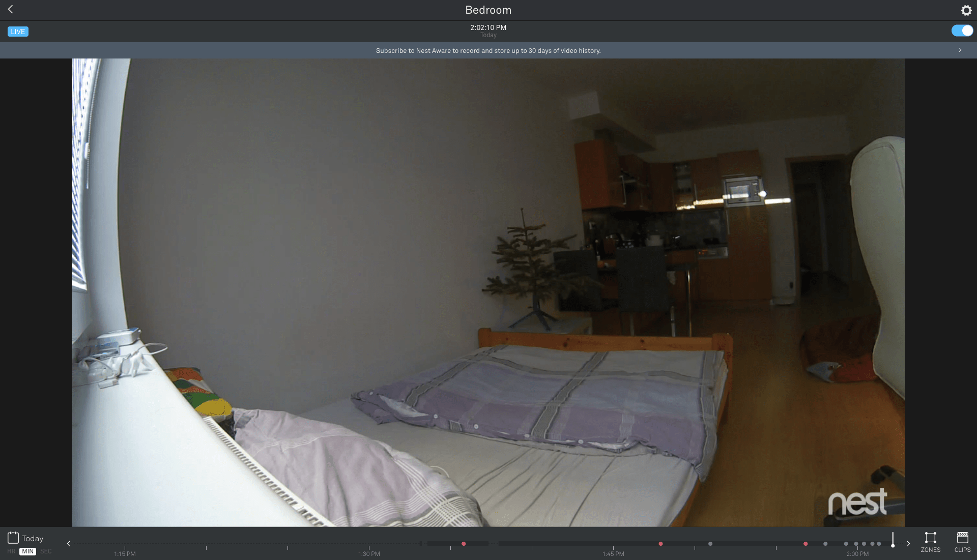Click the 2:02:10 PM timestamp

488,27
